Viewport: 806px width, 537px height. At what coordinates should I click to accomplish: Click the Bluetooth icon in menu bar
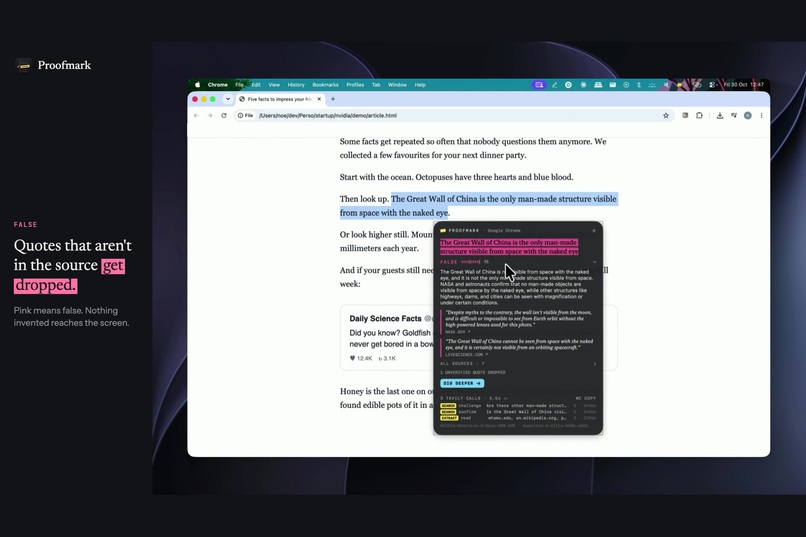pyautogui.click(x=639, y=85)
